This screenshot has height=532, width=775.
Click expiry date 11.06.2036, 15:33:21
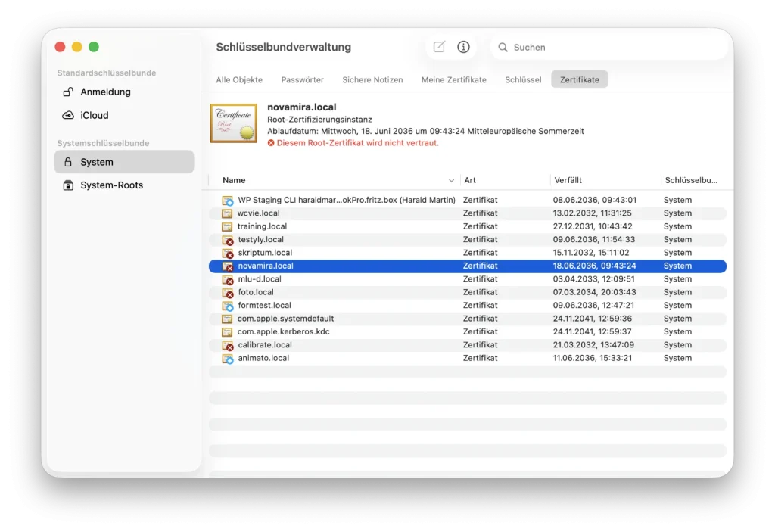[x=592, y=358]
